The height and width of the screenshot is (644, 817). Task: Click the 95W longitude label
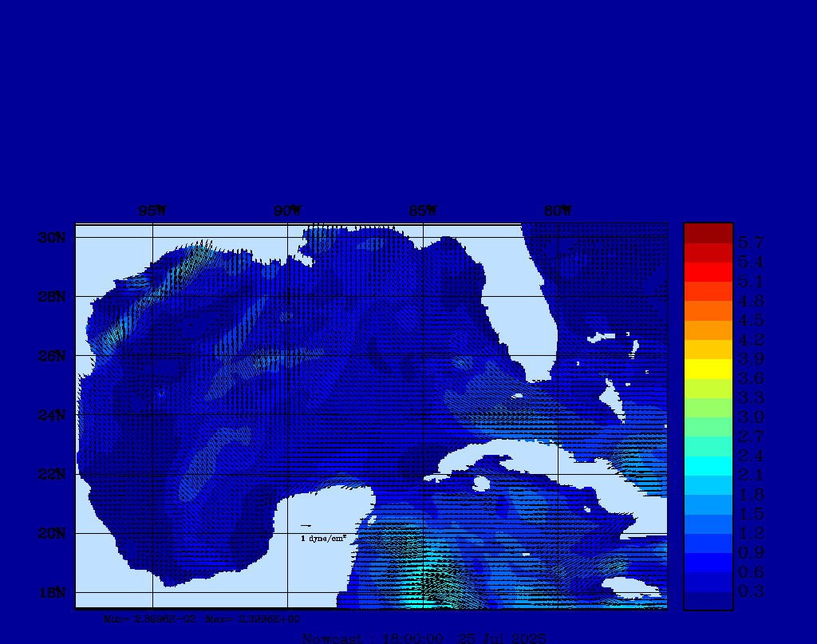[x=152, y=211]
